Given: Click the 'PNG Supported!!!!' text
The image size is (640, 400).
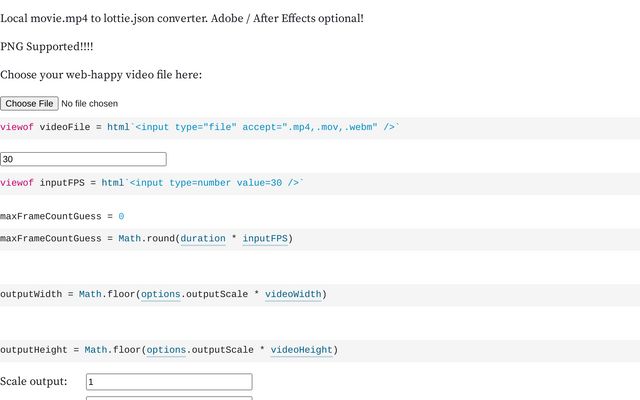Looking at the screenshot, I should click(x=47, y=47).
